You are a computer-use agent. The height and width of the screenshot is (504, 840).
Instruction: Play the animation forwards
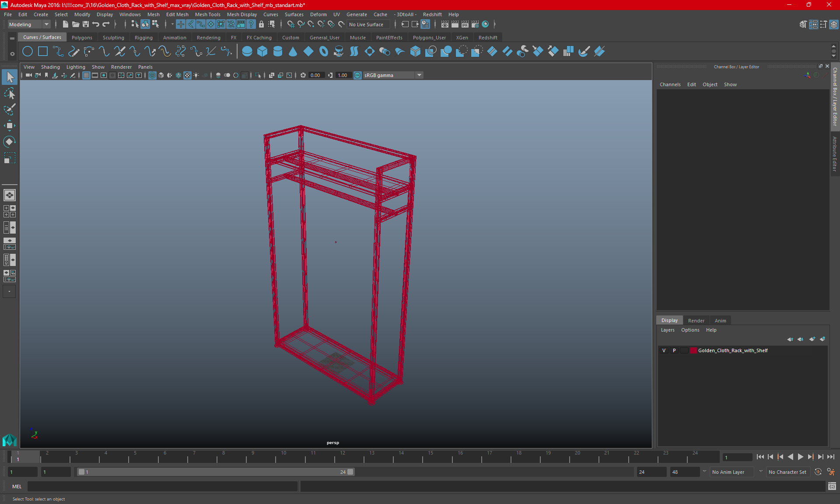click(x=800, y=457)
